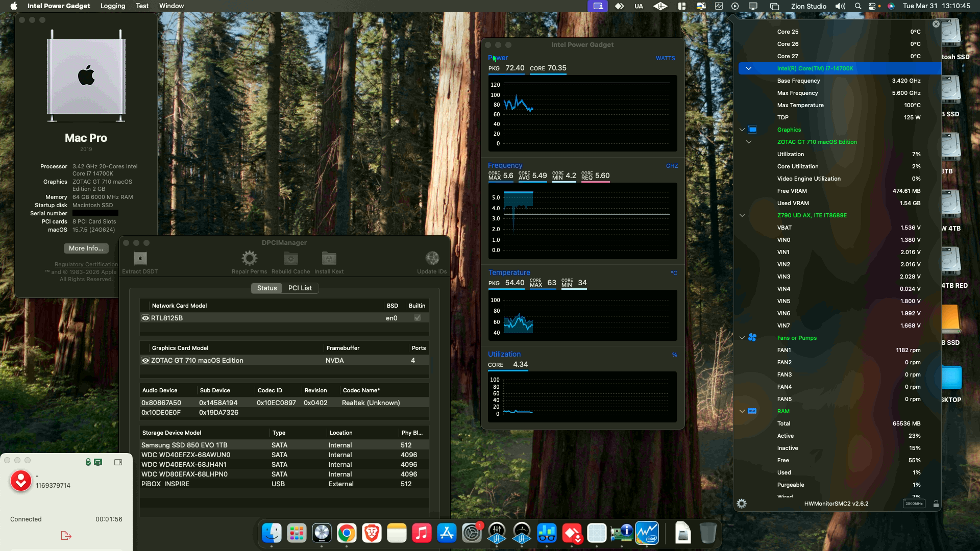This screenshot has height=551, width=980.
Task: Toggle sidebar icon in remote session window
Action: click(x=118, y=462)
